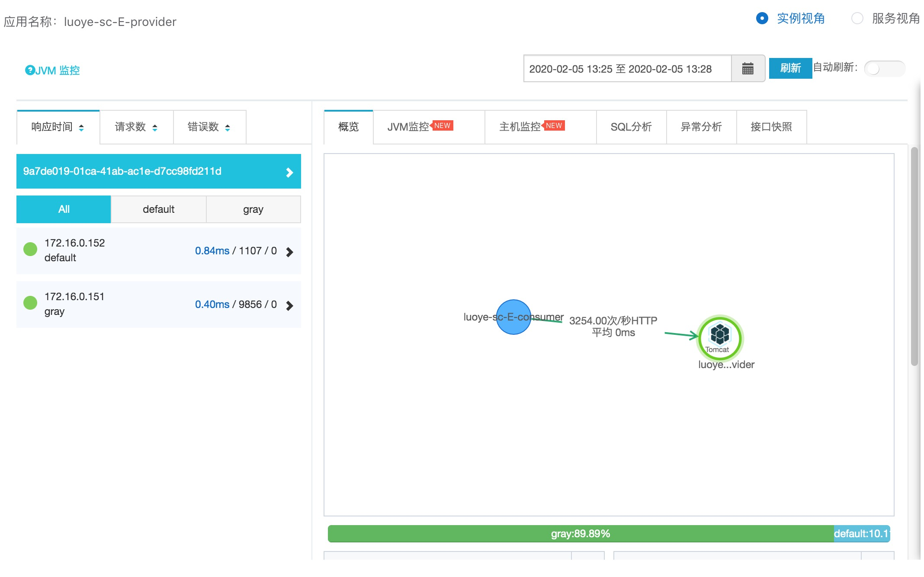Click the sort arrows on 错误数 tab
The image size is (924, 577).
[x=228, y=127]
